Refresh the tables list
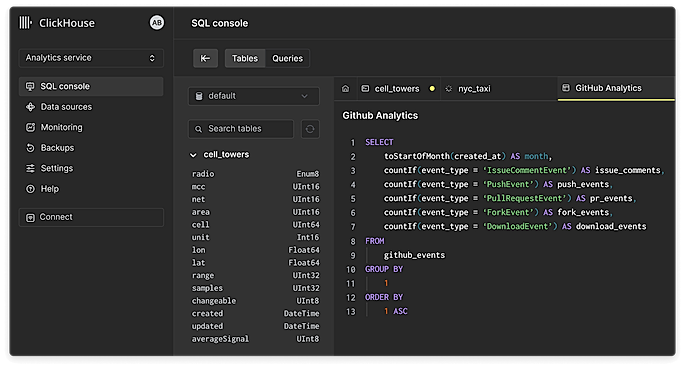The height and width of the screenshot is (368, 685). (x=310, y=129)
